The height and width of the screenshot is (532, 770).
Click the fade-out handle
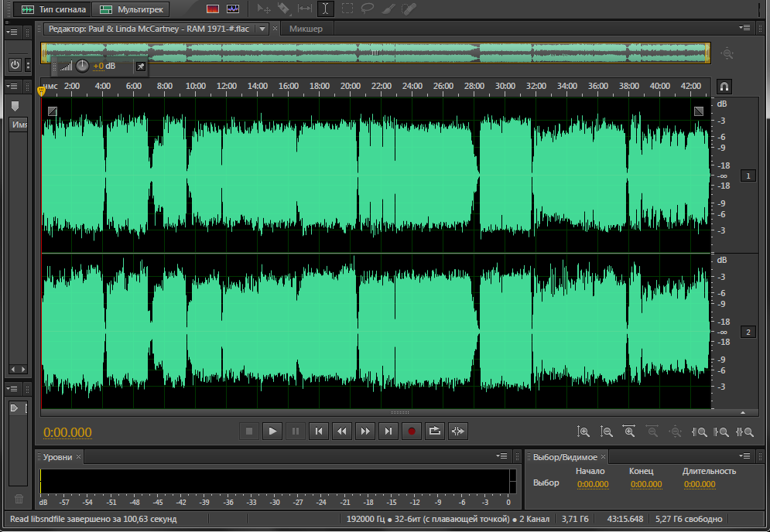pos(699,111)
